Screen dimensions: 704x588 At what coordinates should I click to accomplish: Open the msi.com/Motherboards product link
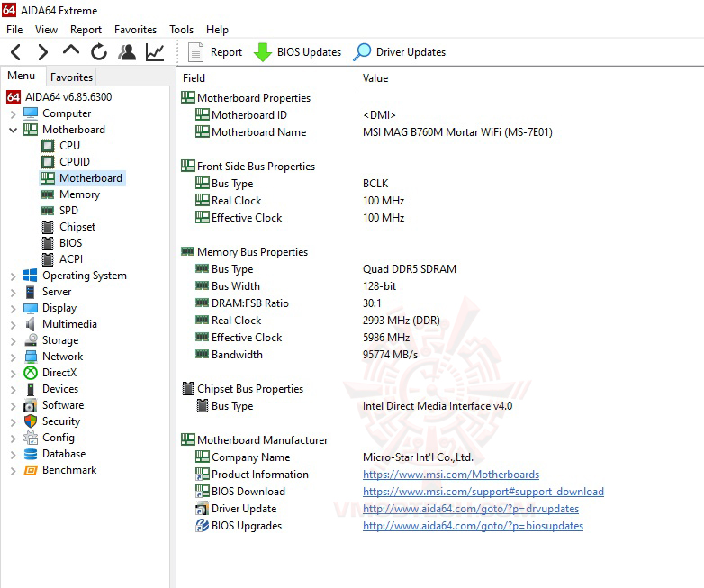pyautogui.click(x=451, y=475)
